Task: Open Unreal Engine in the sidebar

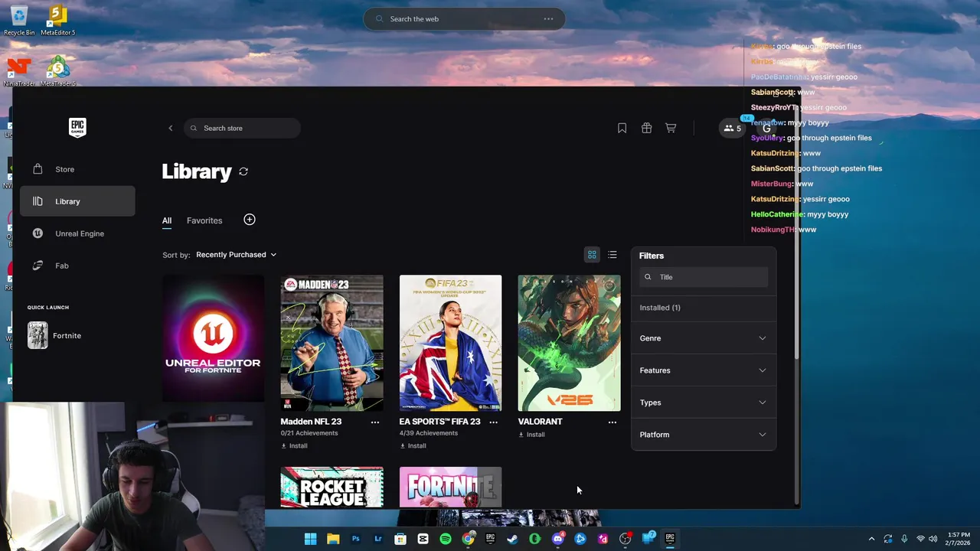Action: coord(77,233)
